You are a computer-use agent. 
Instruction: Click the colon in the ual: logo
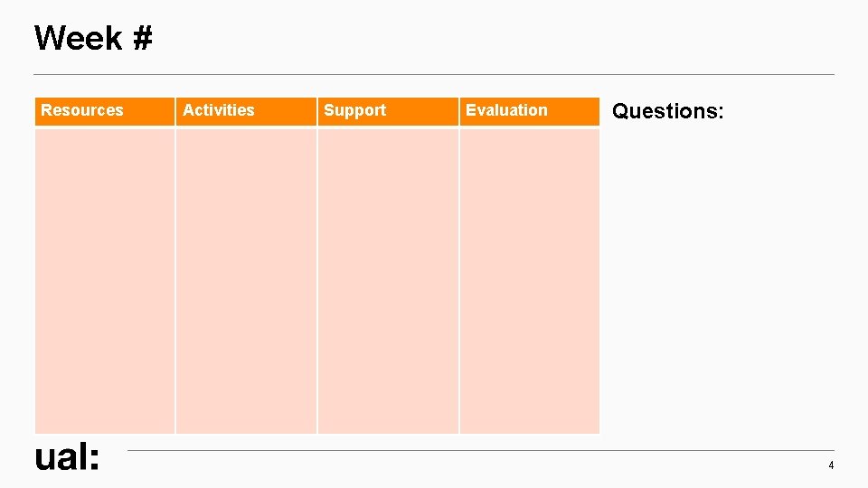pyautogui.click(x=95, y=460)
